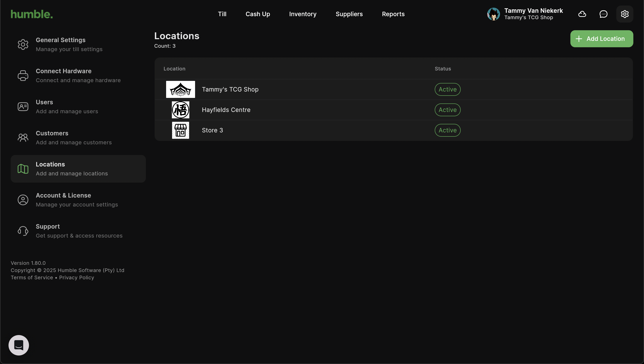Open the Privacy Policy link
Viewport: 644px width, 364px height.
pyautogui.click(x=76, y=278)
